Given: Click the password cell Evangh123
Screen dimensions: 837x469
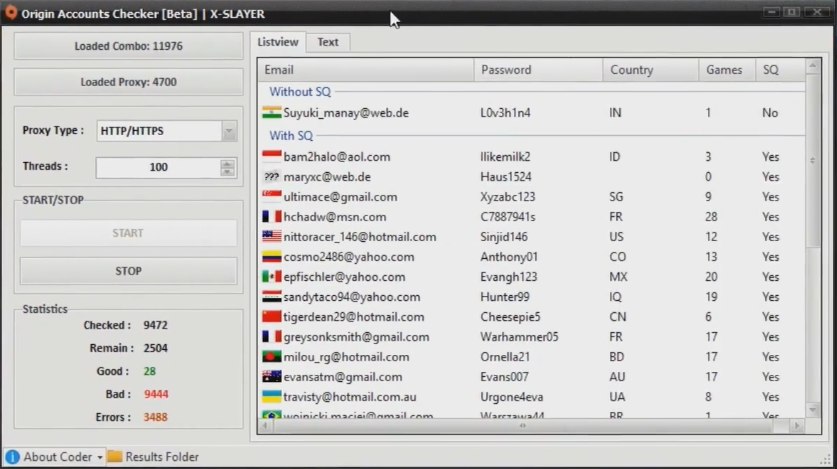Looking at the screenshot, I should (508, 277).
